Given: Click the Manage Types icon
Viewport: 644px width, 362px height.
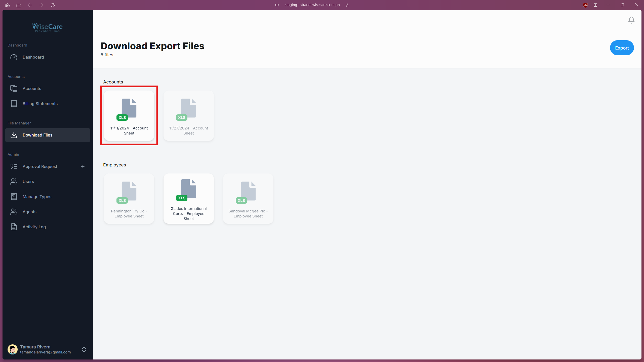Looking at the screenshot, I should click(x=14, y=197).
